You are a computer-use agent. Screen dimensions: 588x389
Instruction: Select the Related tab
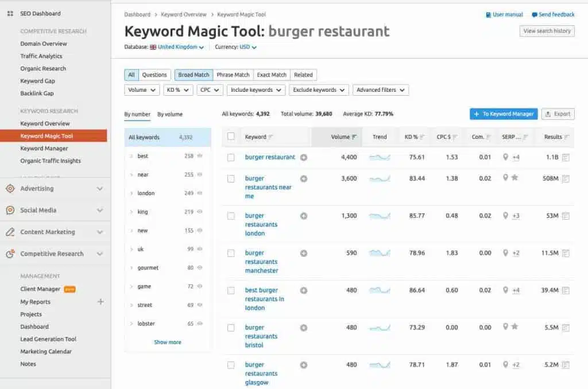[x=303, y=75]
